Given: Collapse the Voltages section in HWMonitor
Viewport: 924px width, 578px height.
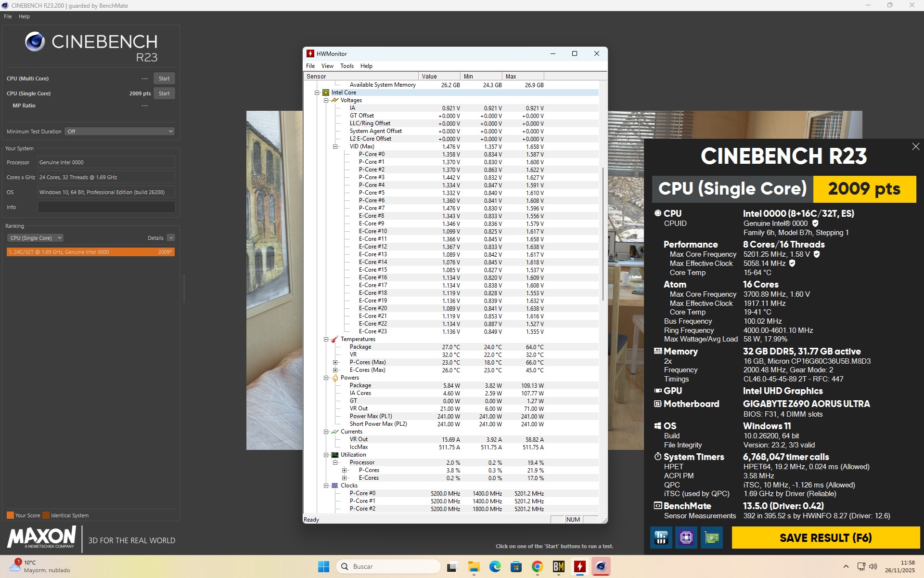Looking at the screenshot, I should tap(326, 100).
